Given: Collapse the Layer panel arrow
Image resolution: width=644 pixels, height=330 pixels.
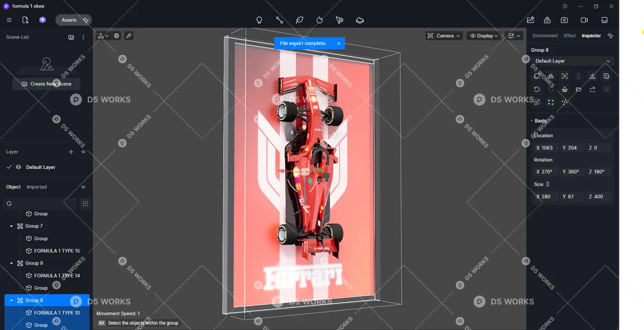Looking at the screenshot, I should coord(83,152).
